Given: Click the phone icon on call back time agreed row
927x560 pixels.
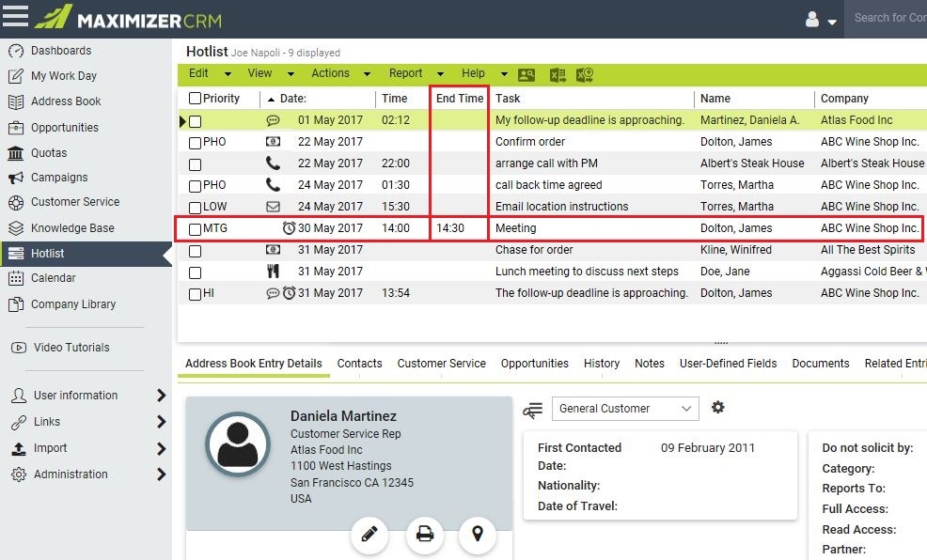Looking at the screenshot, I should tap(273, 185).
